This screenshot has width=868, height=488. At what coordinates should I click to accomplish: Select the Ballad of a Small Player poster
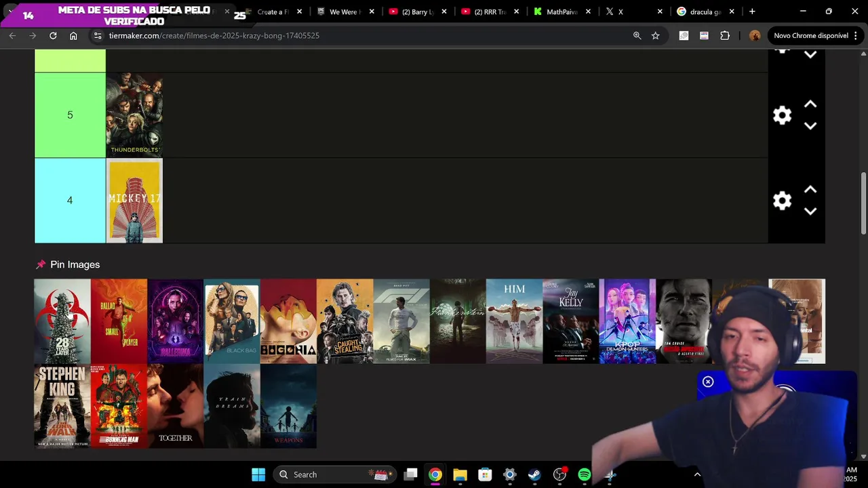[x=119, y=321]
